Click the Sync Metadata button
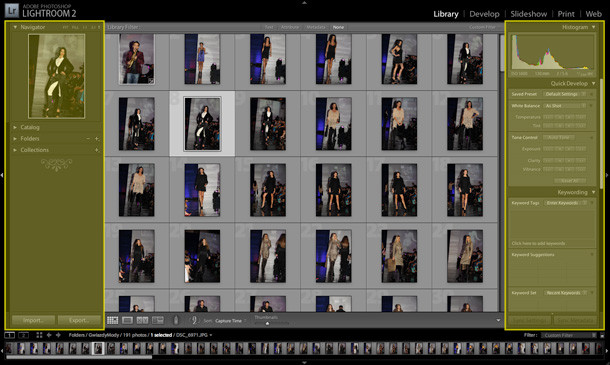The image size is (610, 365). point(575,320)
